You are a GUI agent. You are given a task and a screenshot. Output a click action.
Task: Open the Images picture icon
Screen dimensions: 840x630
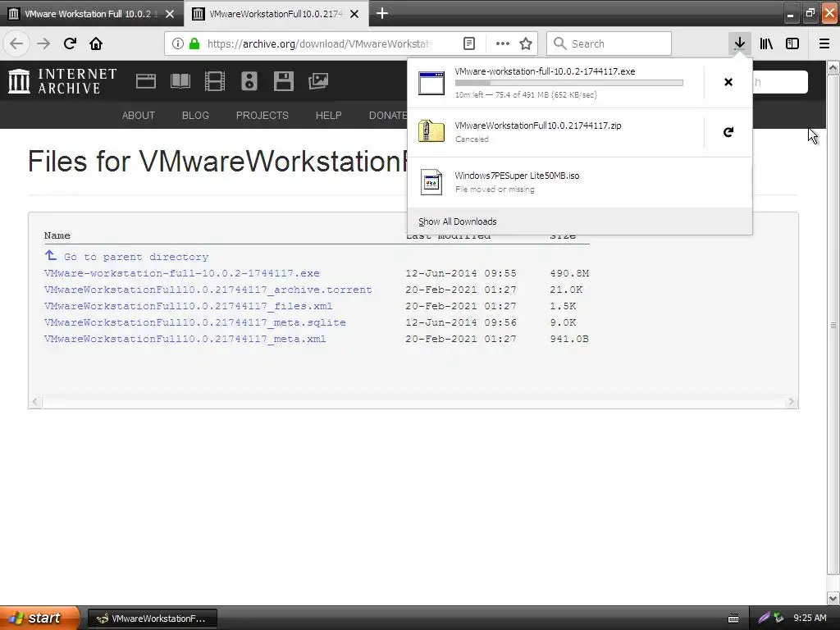(318, 81)
